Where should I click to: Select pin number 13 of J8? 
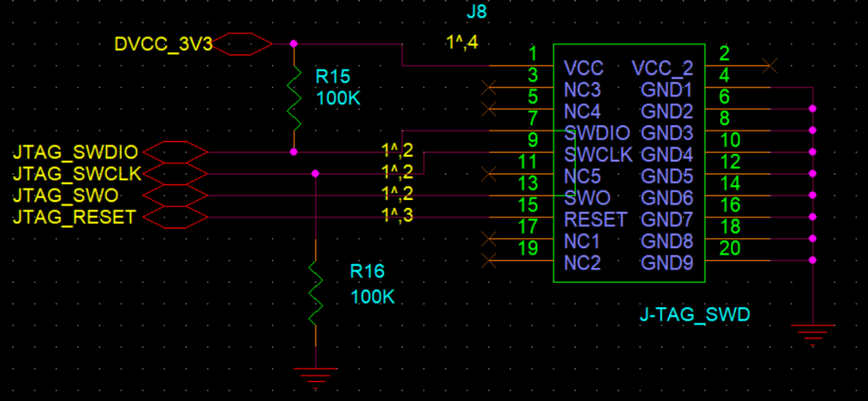click(x=527, y=184)
